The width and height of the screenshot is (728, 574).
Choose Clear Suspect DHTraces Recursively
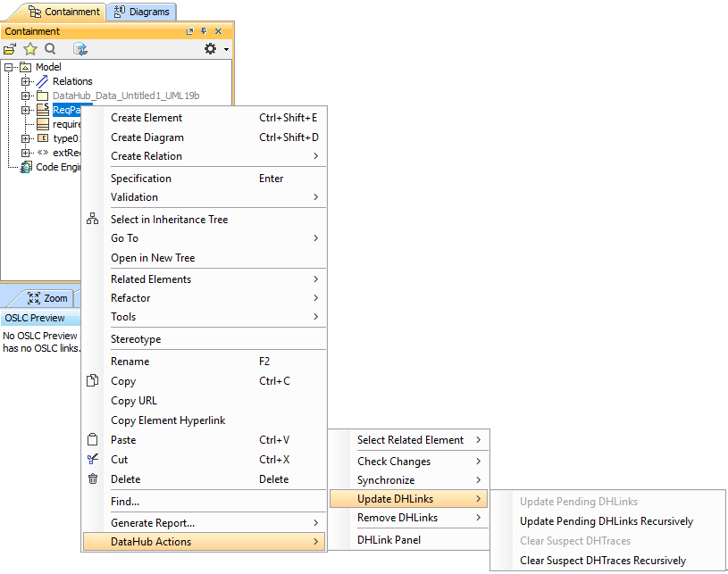tap(608, 561)
